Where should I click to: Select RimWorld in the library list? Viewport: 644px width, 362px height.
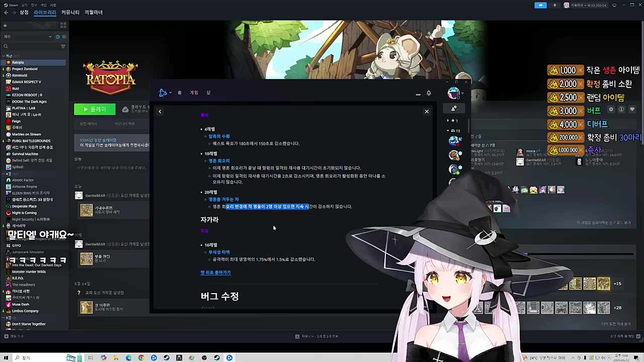click(34, 75)
